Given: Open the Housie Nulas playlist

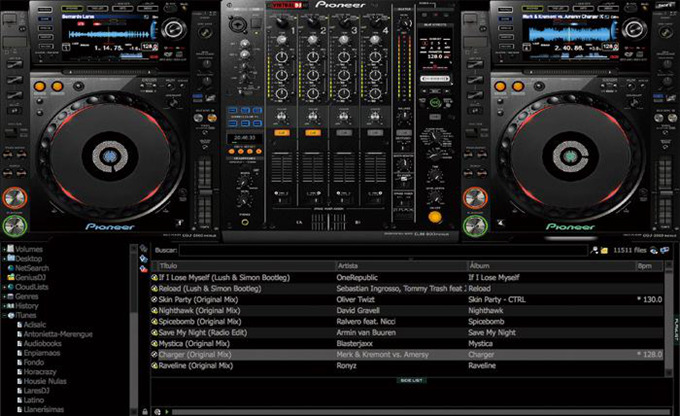Looking at the screenshot, I should [45, 381].
